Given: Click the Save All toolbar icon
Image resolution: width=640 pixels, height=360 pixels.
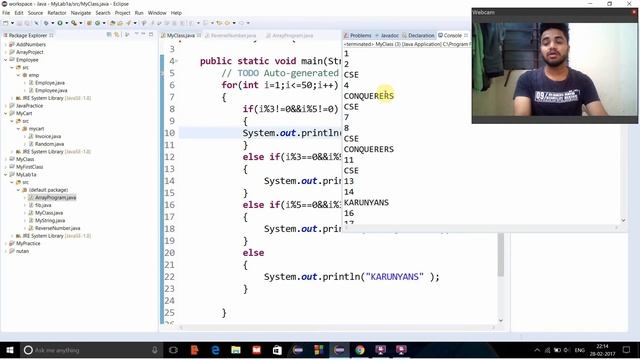Looking at the screenshot, I should click(x=28, y=23).
